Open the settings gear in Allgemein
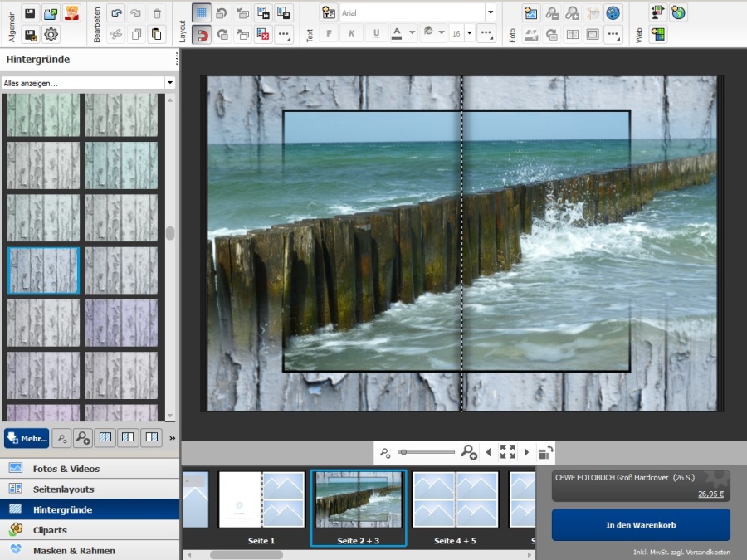The height and width of the screenshot is (560, 747). pyautogui.click(x=51, y=34)
